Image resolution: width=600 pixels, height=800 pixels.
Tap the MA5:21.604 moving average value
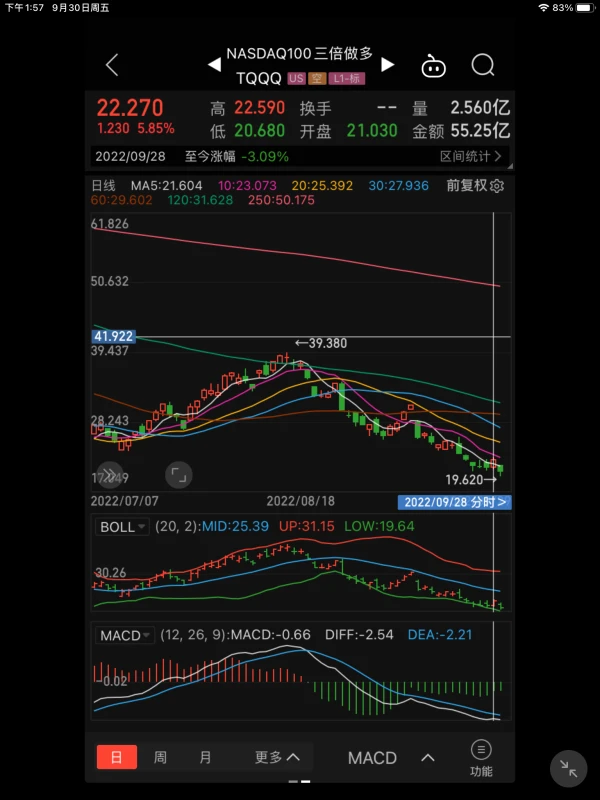click(166, 186)
